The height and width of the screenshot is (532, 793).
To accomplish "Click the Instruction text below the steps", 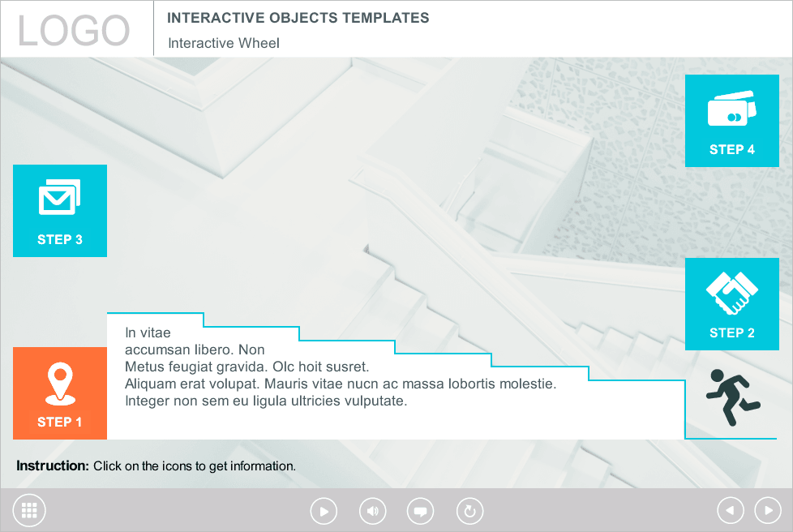I will point(156,466).
